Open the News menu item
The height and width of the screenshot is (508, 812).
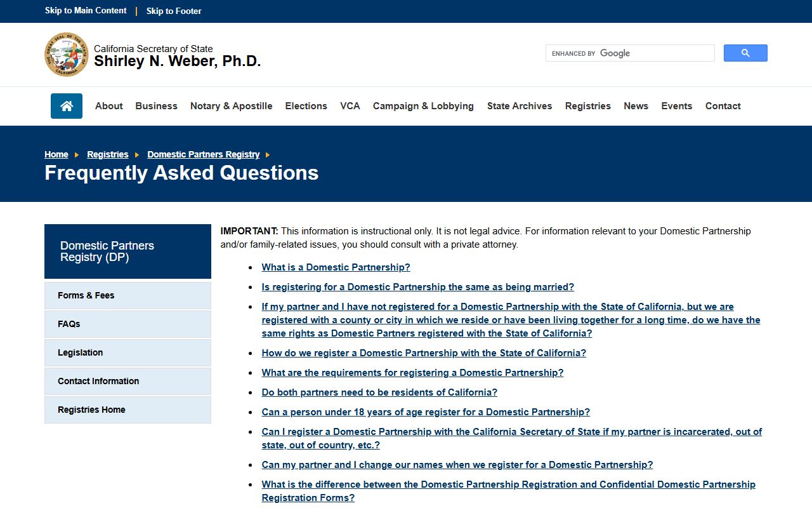tap(636, 106)
